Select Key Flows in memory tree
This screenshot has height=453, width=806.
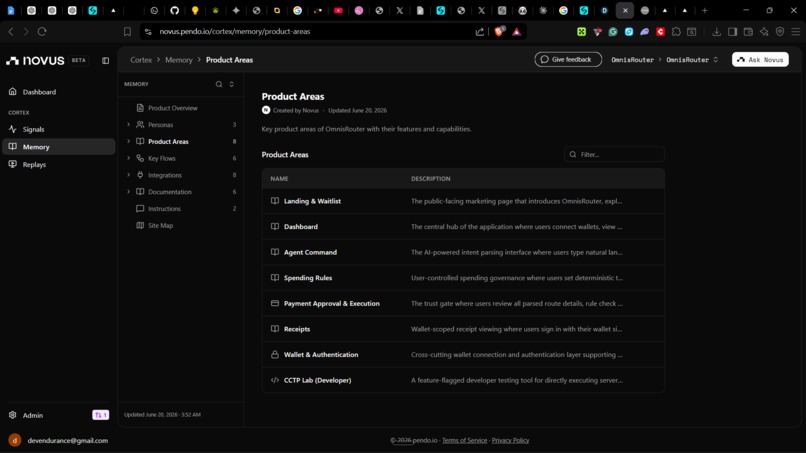(x=161, y=158)
